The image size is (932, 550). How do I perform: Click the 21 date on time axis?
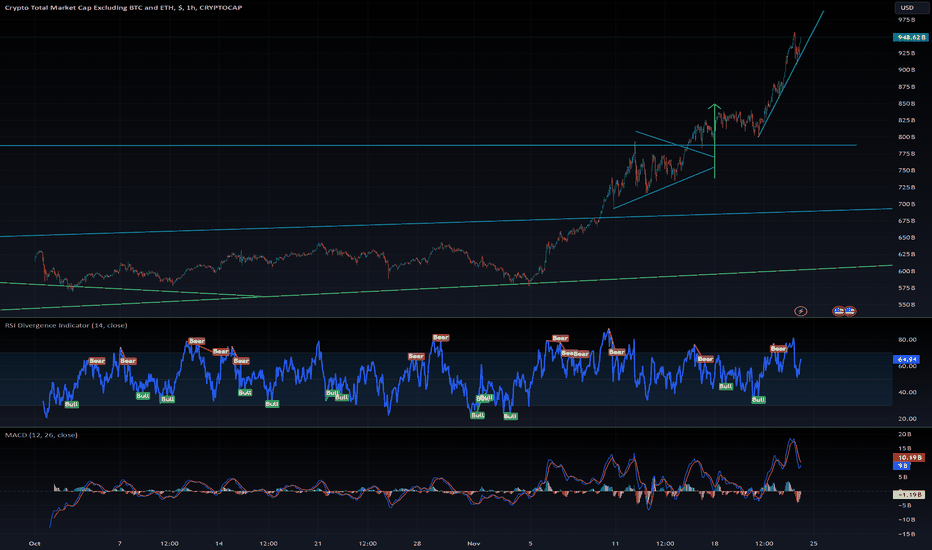pyautogui.click(x=318, y=543)
